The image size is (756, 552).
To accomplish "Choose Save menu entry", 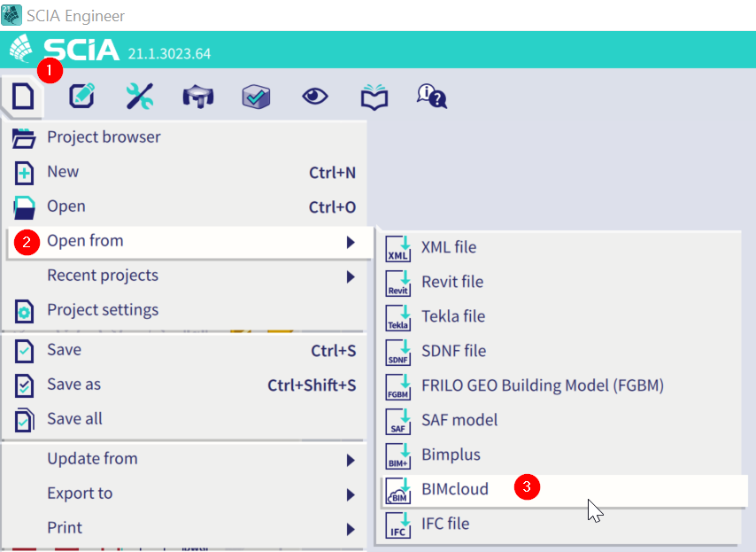I will (x=186, y=350).
